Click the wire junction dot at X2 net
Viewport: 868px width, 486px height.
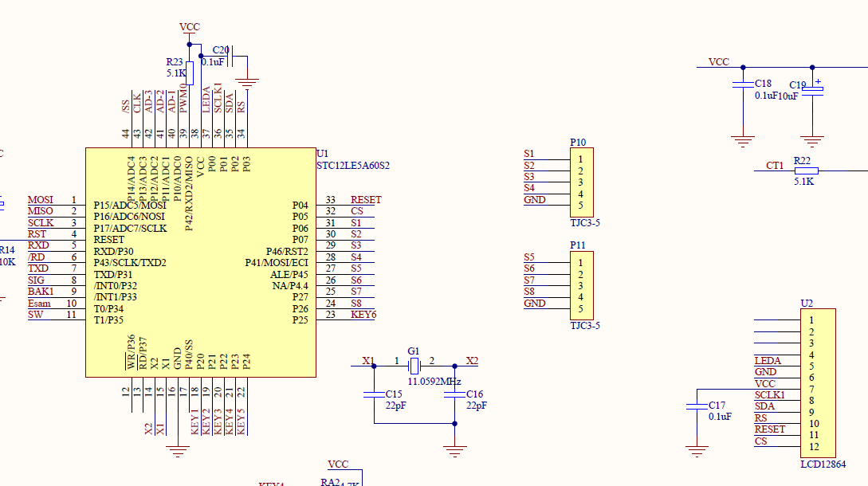454,366
